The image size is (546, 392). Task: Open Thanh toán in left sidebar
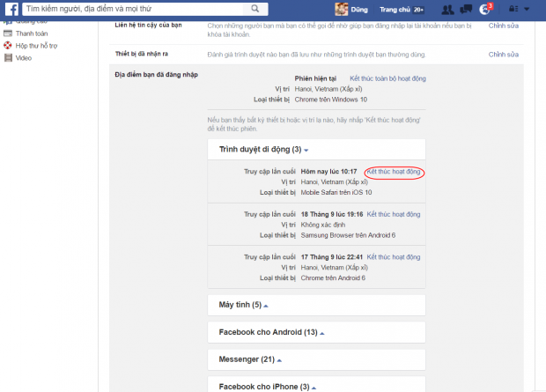click(31, 33)
